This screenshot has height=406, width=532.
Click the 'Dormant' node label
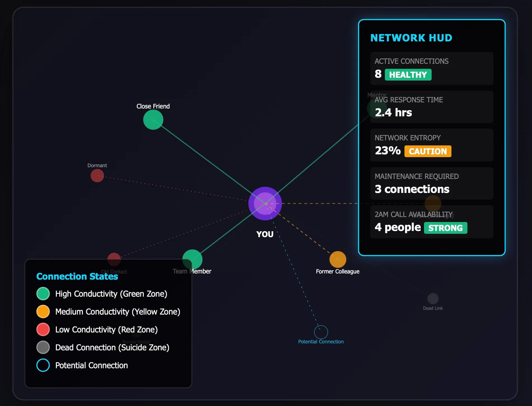[x=97, y=166]
